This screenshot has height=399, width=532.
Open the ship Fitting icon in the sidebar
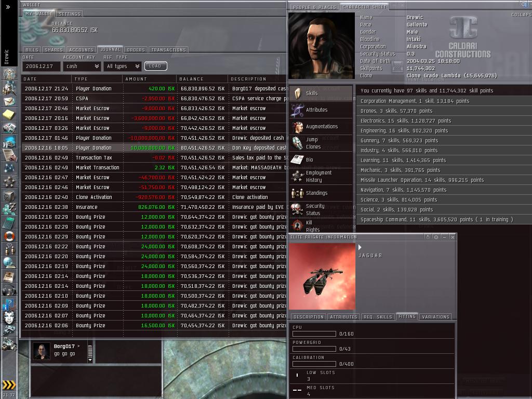pos(9,128)
